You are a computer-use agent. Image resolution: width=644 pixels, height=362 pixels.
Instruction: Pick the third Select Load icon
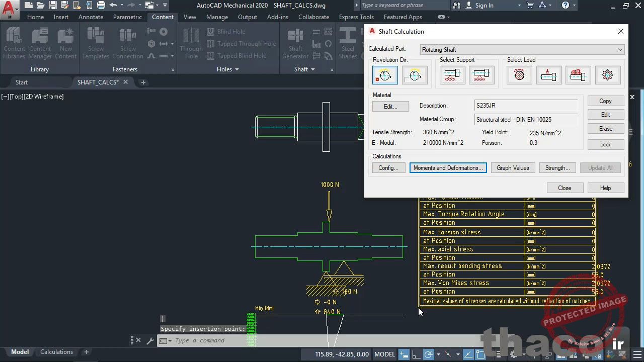pos(578,75)
